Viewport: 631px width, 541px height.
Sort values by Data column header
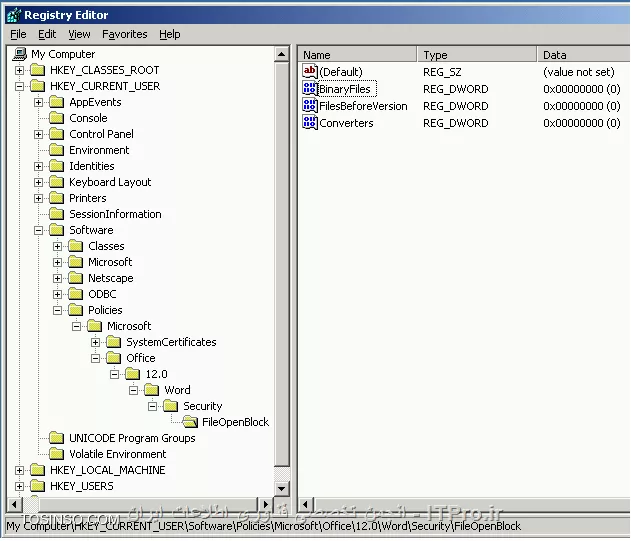coord(584,55)
